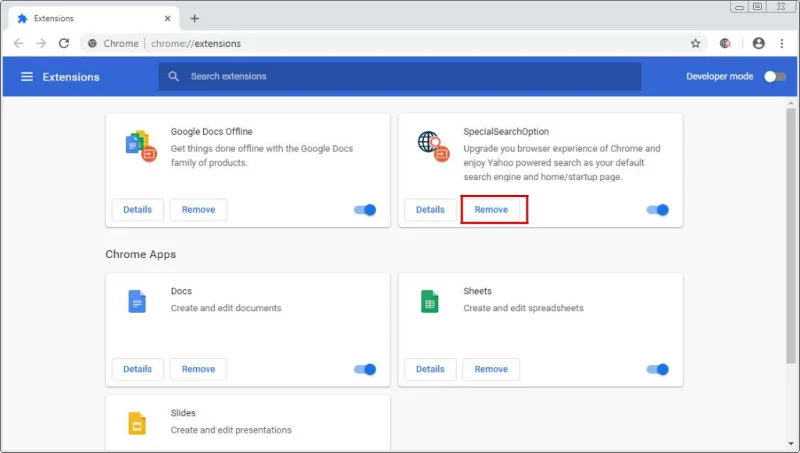This screenshot has height=453, width=800.
Task: Click the chrome://extensions address bar
Action: pos(393,43)
